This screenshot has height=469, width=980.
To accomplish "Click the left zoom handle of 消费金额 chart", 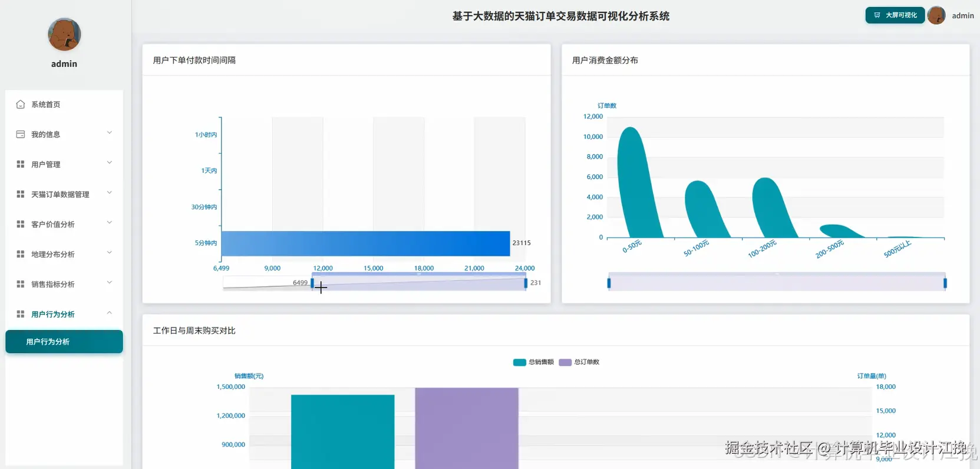I will click(x=609, y=283).
